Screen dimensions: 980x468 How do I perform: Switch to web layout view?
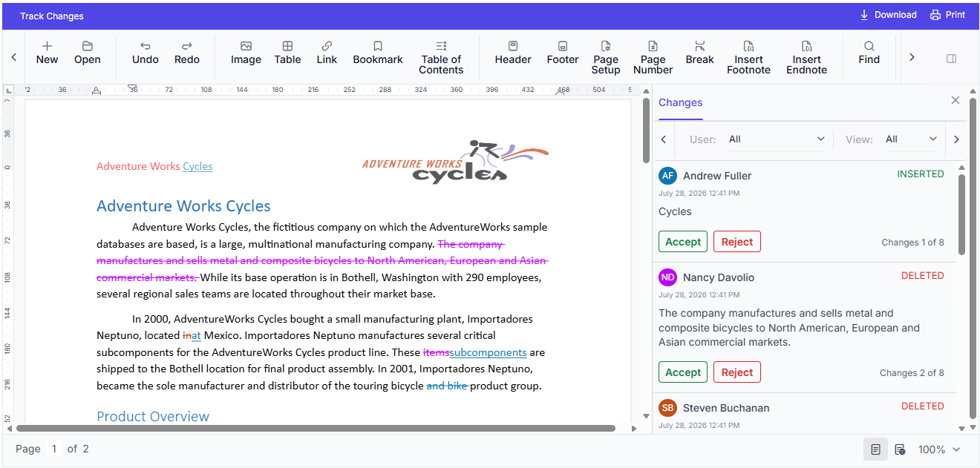coord(900,449)
